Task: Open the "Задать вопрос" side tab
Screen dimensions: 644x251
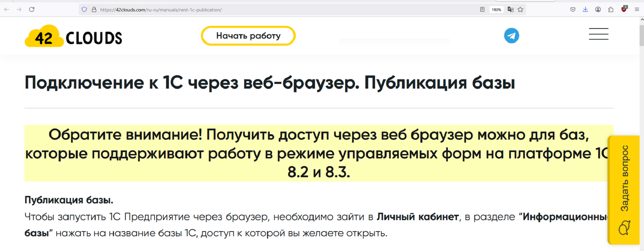Action: point(624,190)
